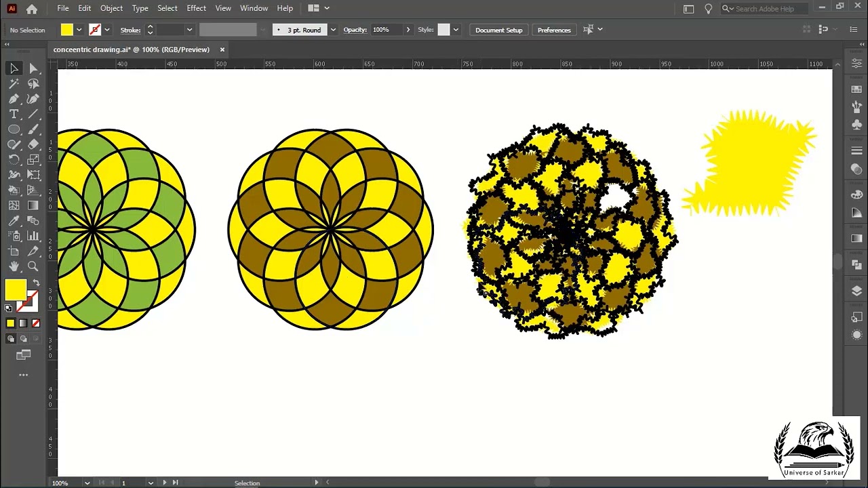The image size is (868, 488).
Task: Select the Width tool
Action: (x=14, y=175)
